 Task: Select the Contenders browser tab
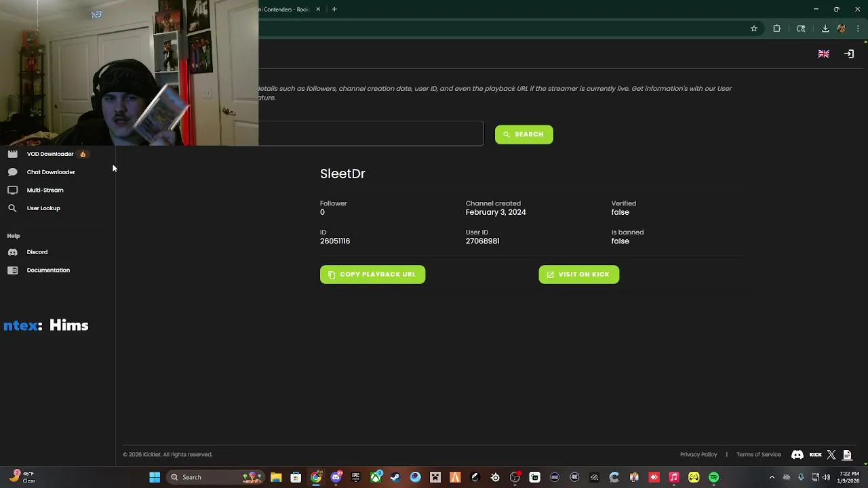(285, 9)
